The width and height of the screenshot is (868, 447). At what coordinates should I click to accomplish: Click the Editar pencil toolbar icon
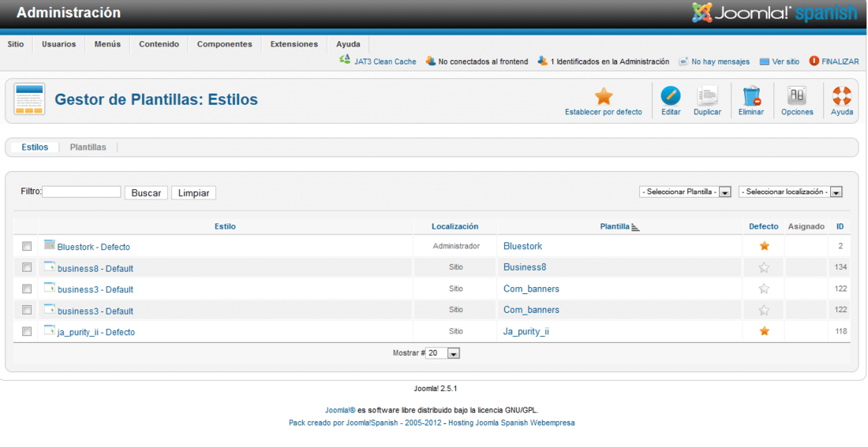pos(671,96)
